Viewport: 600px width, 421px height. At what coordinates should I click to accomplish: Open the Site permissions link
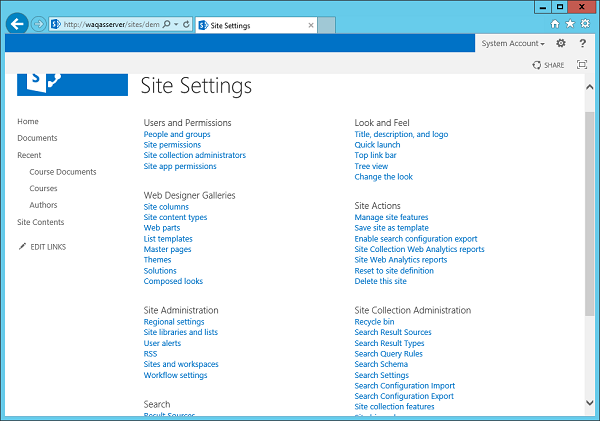click(x=172, y=145)
